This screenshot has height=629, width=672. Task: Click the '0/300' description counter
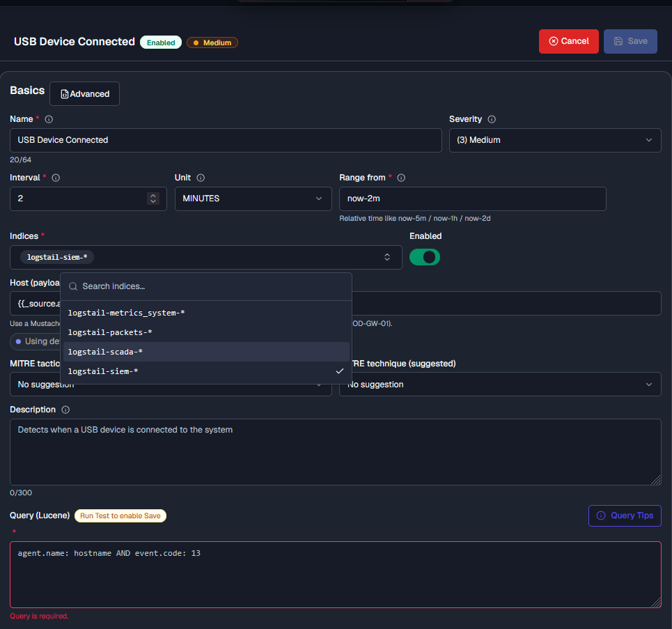pos(21,492)
